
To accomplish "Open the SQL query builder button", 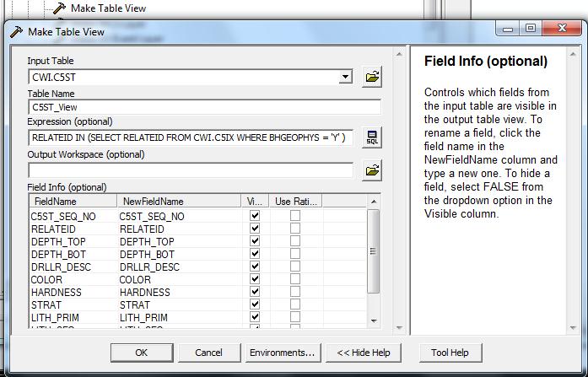I will (372, 137).
